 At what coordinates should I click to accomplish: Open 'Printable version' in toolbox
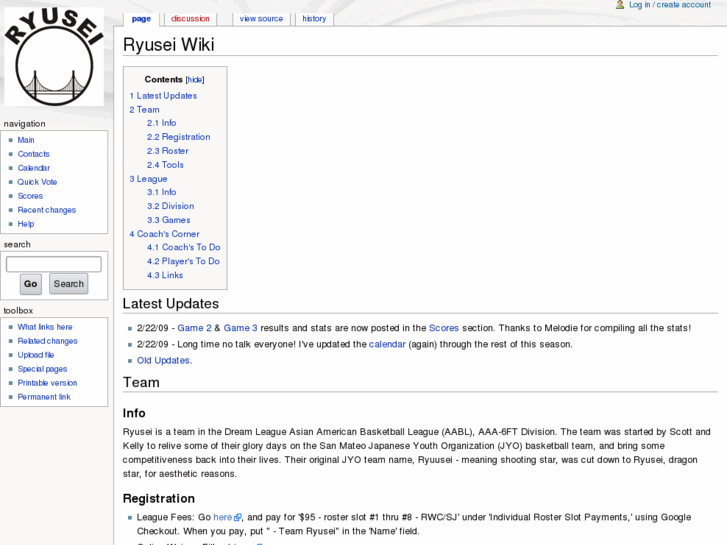47,383
